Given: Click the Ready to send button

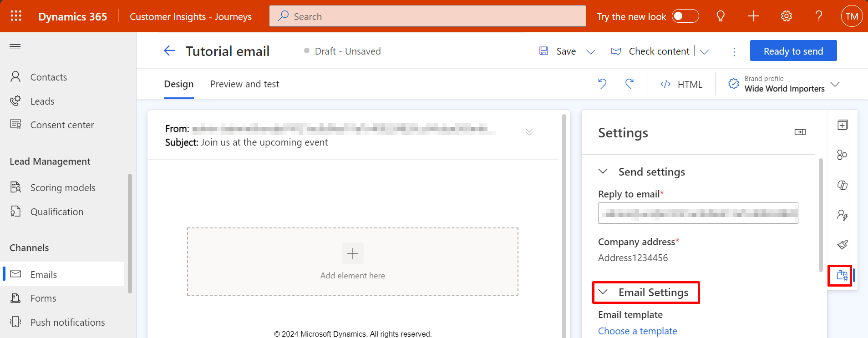Looking at the screenshot, I should 793,51.
